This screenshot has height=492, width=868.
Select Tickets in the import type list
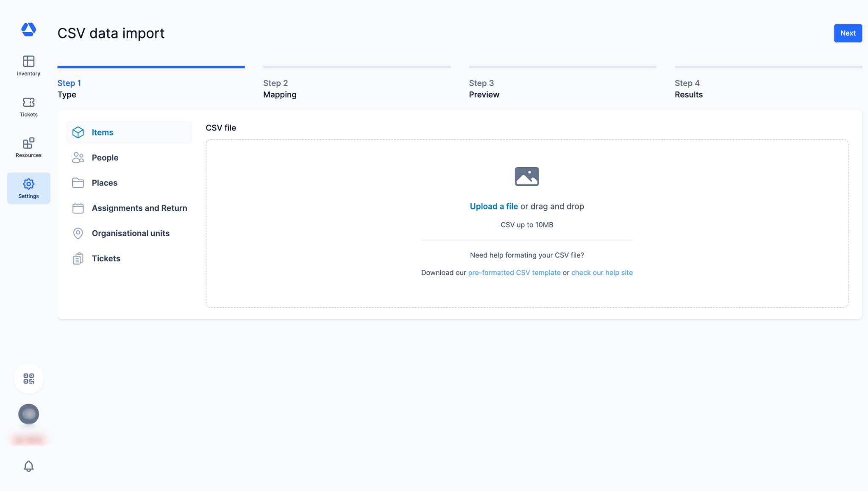point(106,259)
